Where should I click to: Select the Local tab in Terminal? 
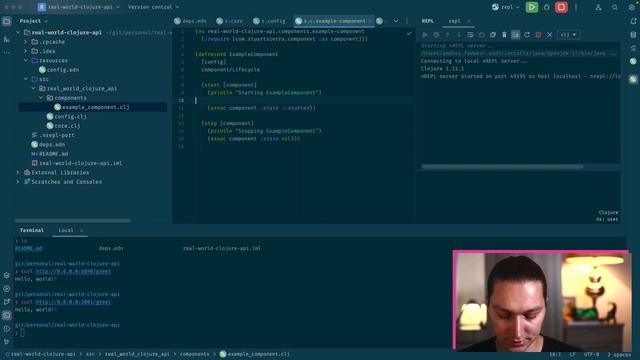point(66,230)
